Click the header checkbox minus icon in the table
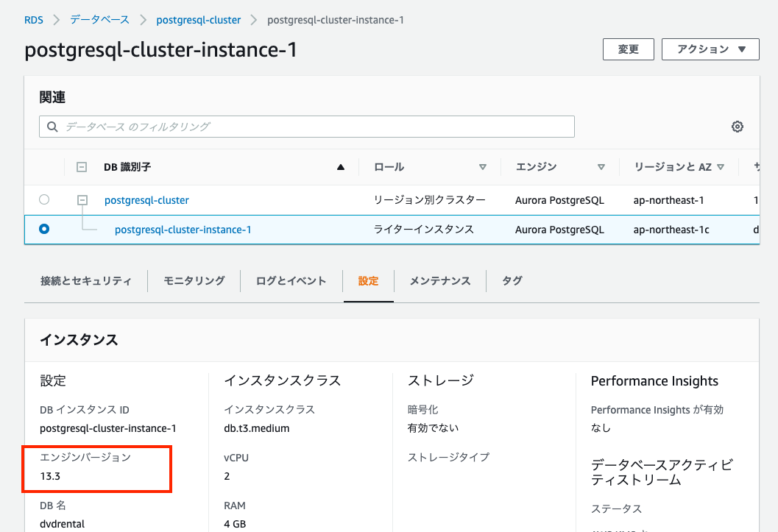 (82, 166)
